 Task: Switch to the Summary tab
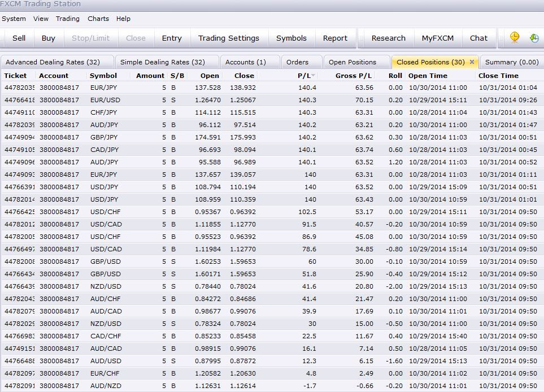pyautogui.click(x=511, y=62)
